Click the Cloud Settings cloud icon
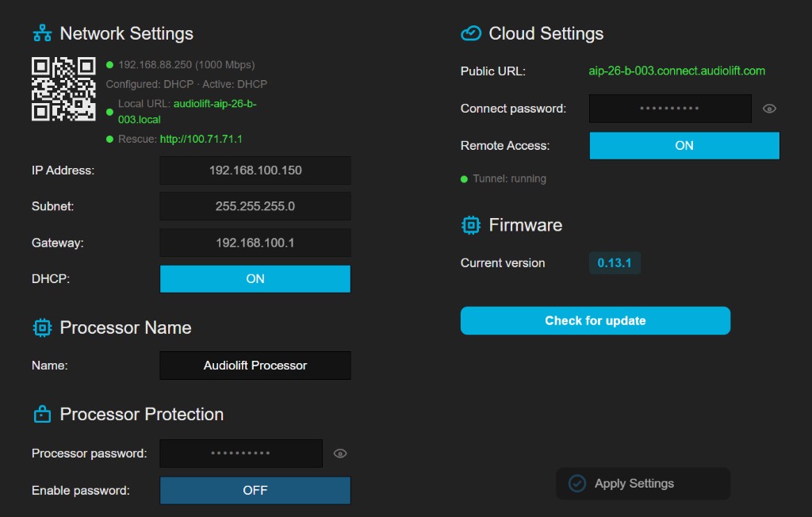Image resolution: width=812 pixels, height=517 pixels. [x=471, y=33]
